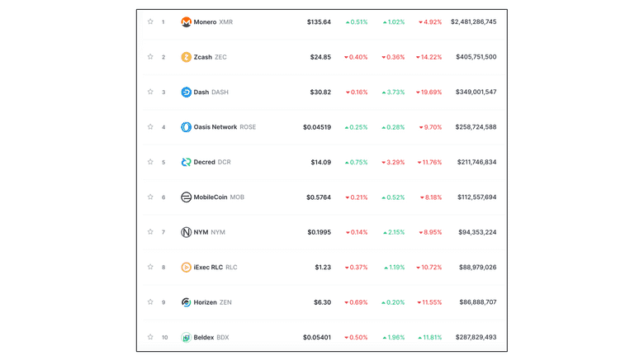Click the Monero coin logo icon
The image size is (644, 361).
[186, 22]
